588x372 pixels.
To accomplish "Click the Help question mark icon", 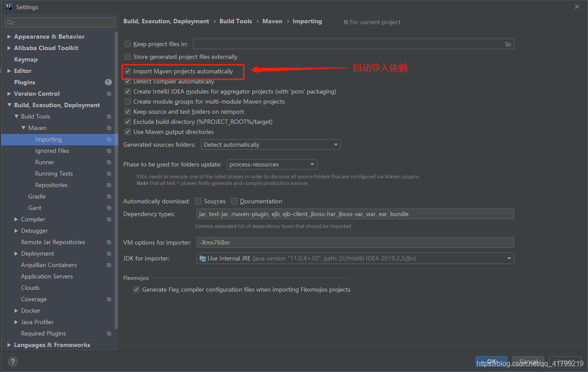I will (x=13, y=362).
